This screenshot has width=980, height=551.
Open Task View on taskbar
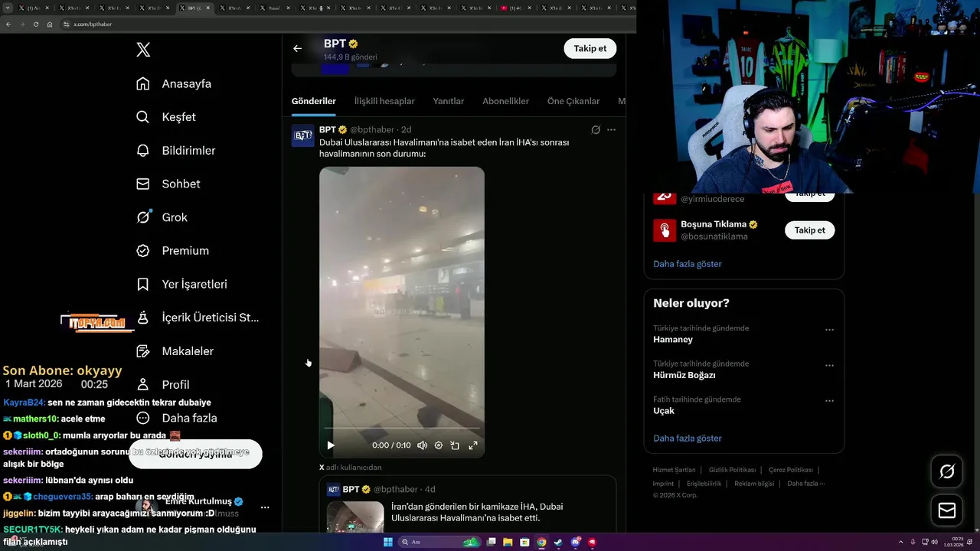(x=491, y=543)
